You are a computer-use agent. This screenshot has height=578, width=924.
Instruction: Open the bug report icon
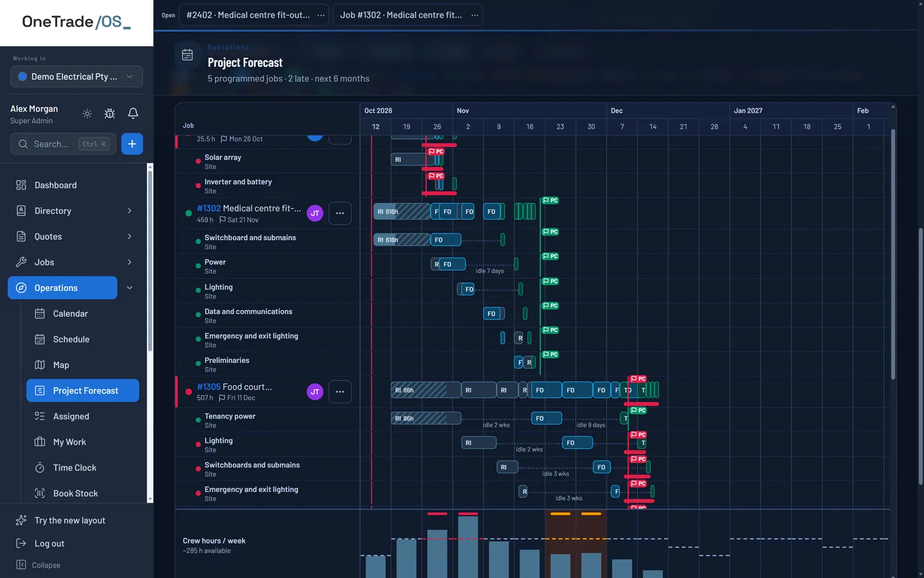tap(110, 114)
